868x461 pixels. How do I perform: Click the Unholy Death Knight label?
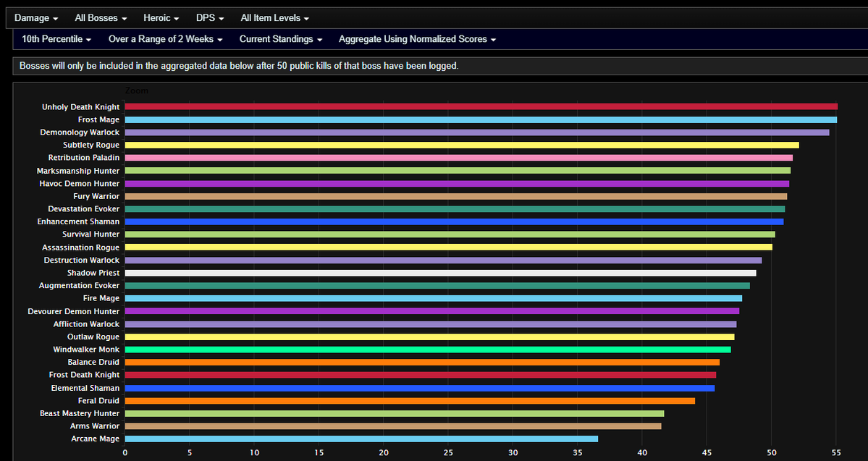[81, 107]
